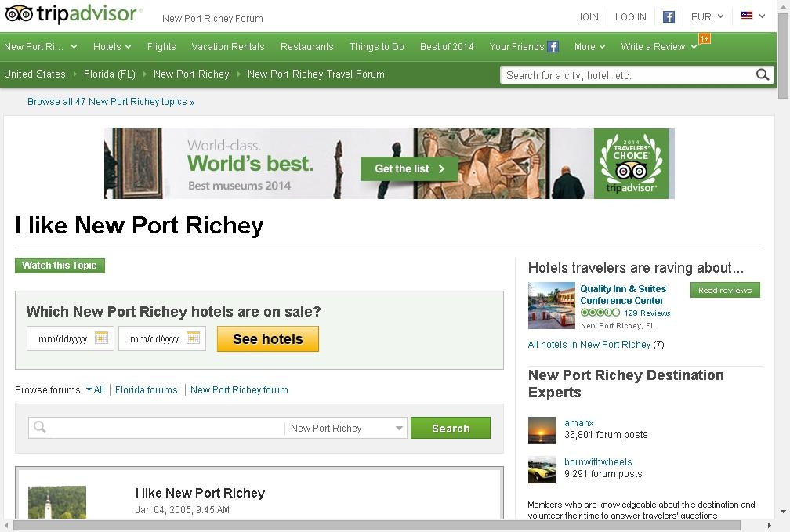Click the Get the list banner button
The image size is (790, 532).
click(x=409, y=168)
